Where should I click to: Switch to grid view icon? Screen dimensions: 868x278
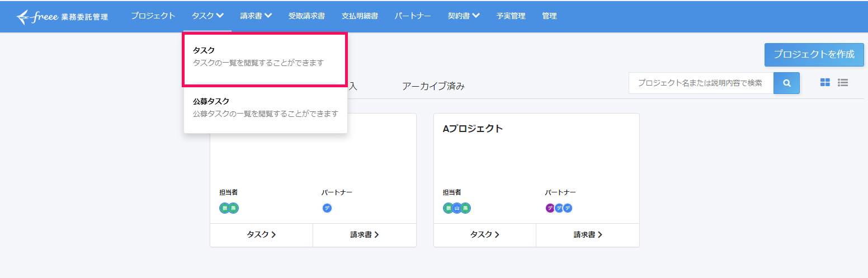(x=825, y=83)
